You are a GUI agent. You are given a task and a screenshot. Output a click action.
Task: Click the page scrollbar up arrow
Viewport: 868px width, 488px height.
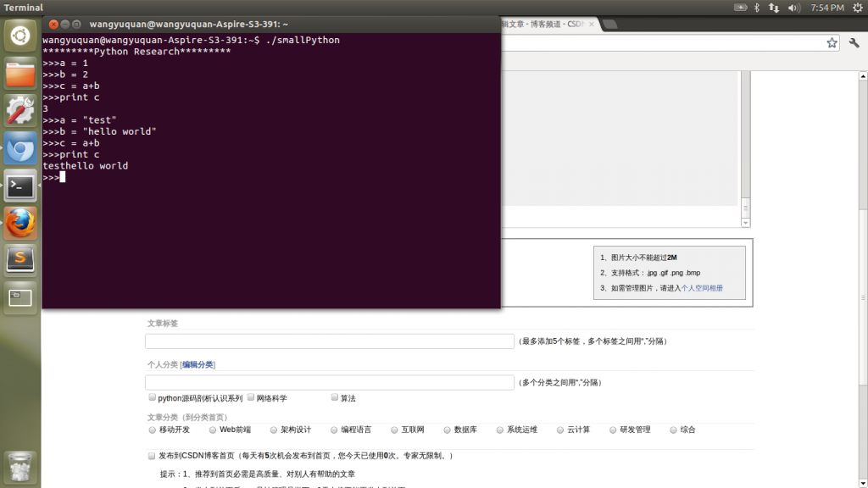point(863,75)
